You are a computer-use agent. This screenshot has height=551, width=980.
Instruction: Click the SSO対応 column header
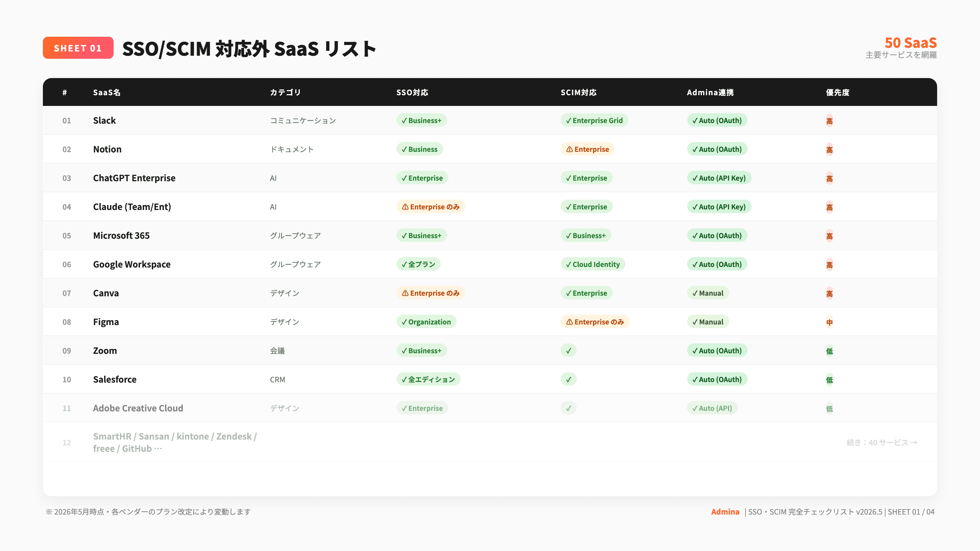413,92
